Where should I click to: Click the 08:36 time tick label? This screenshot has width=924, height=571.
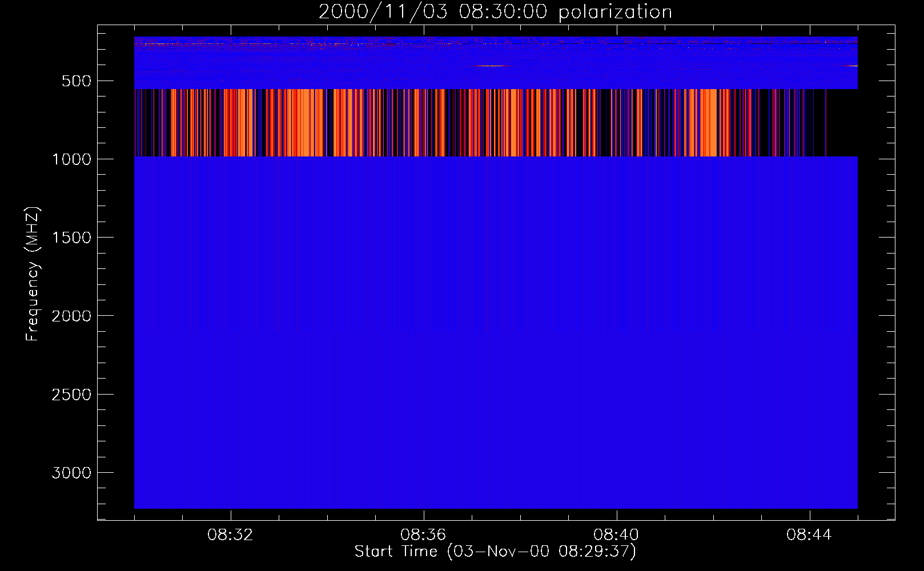pyautogui.click(x=423, y=535)
